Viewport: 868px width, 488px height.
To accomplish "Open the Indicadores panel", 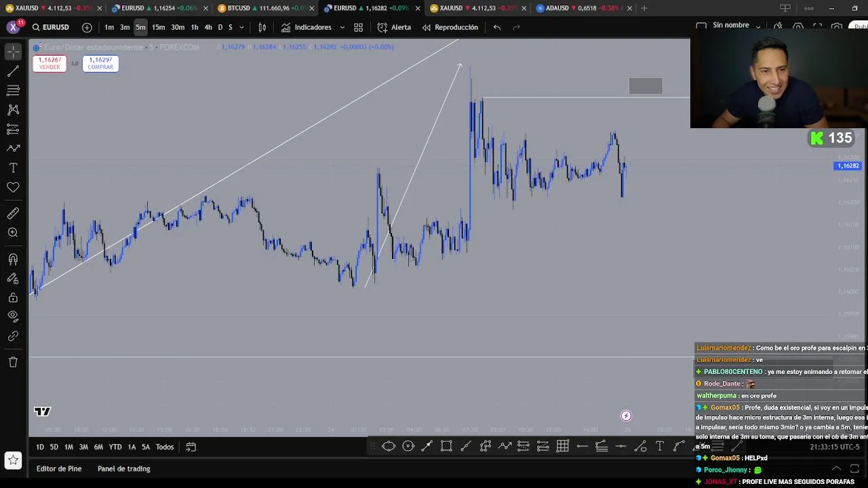I will [x=307, y=27].
